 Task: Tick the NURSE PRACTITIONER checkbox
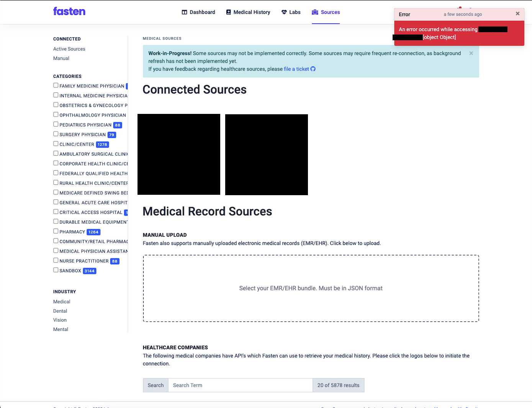[56, 260]
